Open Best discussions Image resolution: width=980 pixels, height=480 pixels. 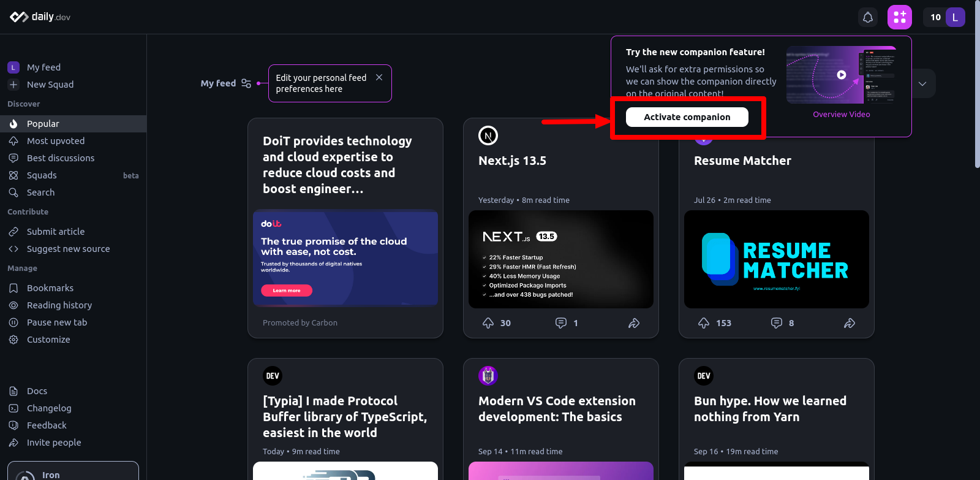click(73, 158)
